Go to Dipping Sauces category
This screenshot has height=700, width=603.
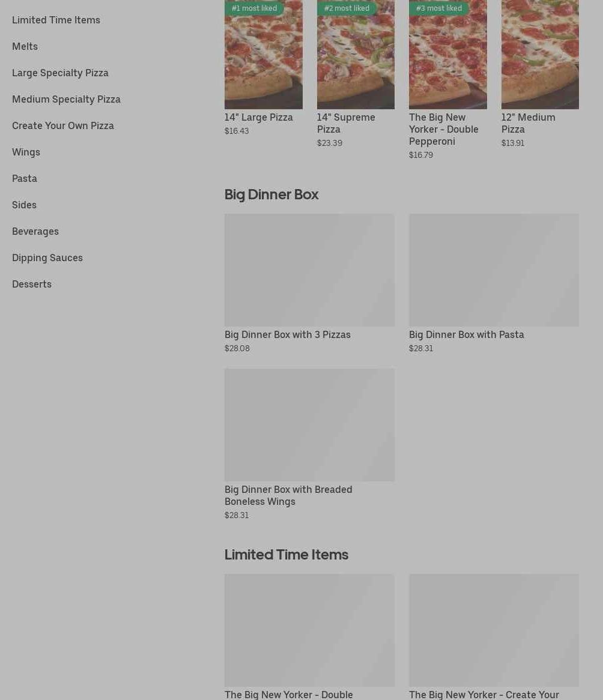47,258
